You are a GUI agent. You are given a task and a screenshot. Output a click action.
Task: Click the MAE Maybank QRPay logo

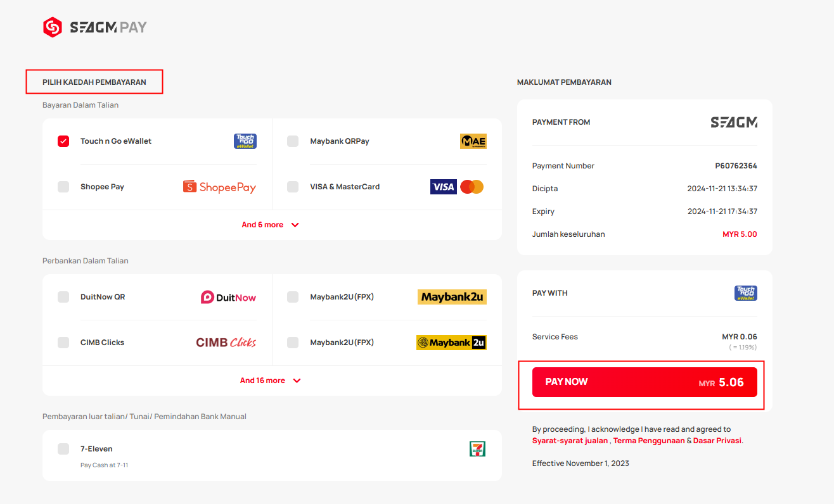click(473, 141)
